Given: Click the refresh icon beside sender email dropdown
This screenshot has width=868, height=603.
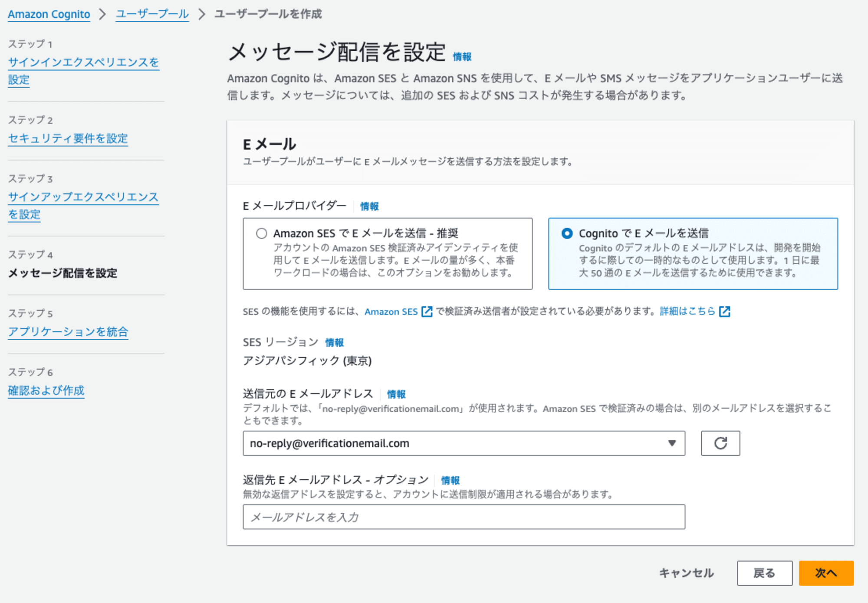Looking at the screenshot, I should pos(720,443).
